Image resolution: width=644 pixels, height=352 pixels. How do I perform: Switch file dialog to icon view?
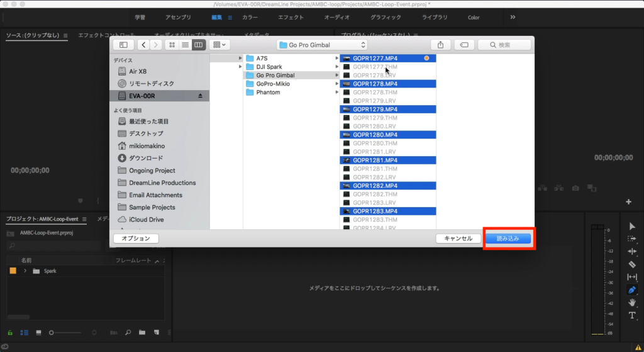(172, 45)
